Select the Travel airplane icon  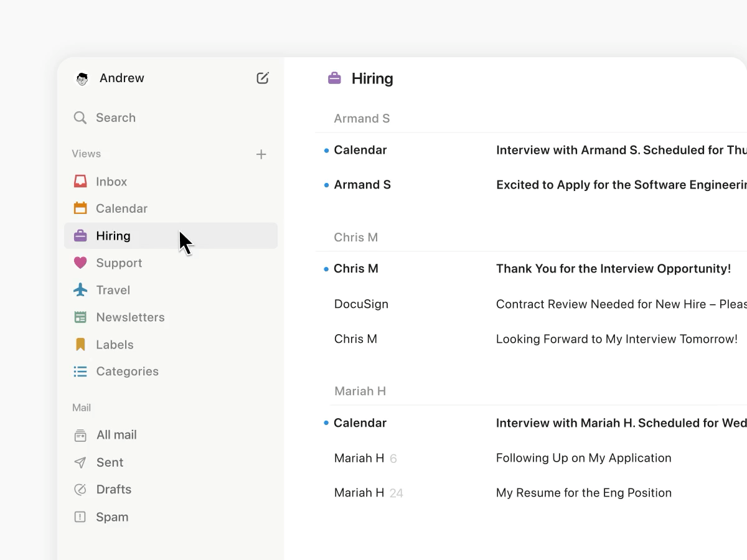click(x=80, y=290)
